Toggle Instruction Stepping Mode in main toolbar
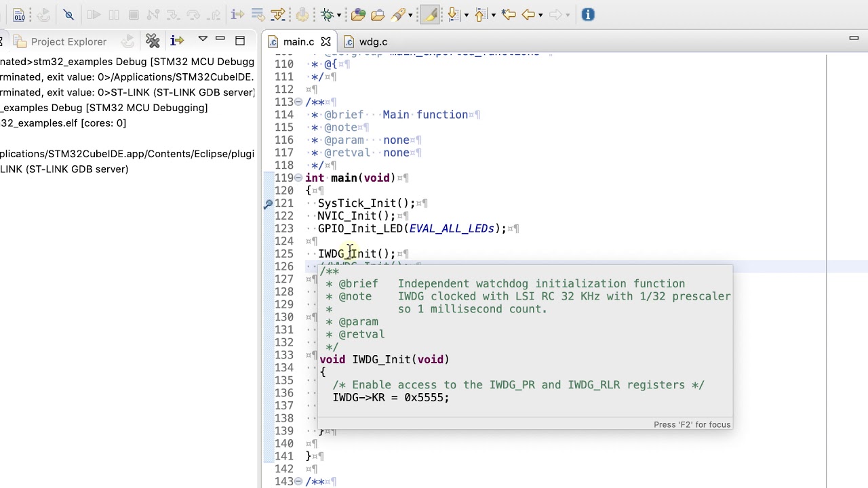 pos(237,15)
